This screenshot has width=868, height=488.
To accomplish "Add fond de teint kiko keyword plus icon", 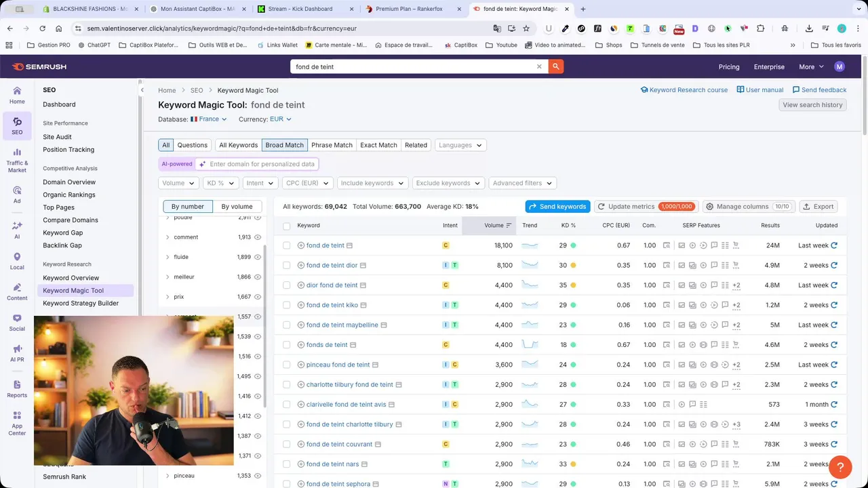I will tap(301, 305).
